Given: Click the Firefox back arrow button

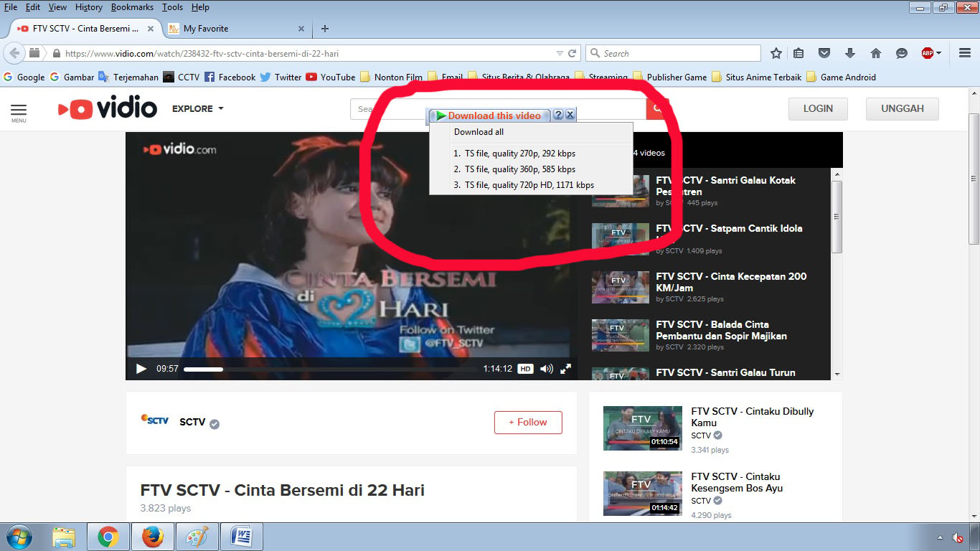Looking at the screenshot, I should pos(14,53).
